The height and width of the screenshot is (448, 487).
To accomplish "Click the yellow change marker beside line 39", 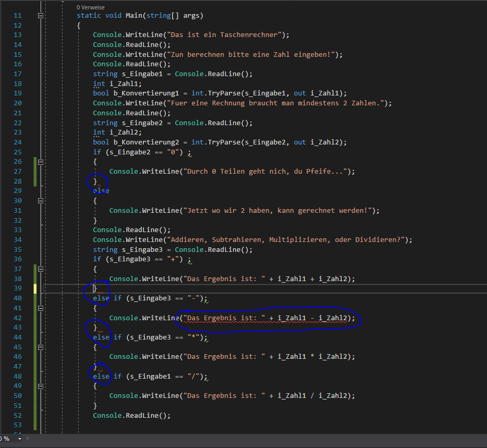I will (x=35, y=288).
